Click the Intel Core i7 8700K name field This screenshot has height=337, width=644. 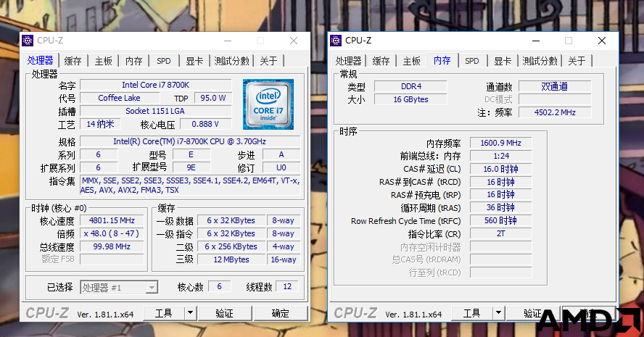pos(156,85)
